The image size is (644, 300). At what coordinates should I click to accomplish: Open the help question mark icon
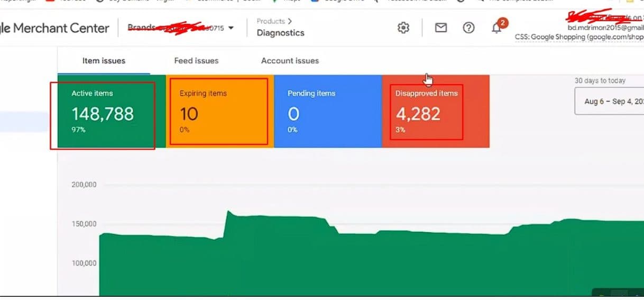pyautogui.click(x=468, y=28)
